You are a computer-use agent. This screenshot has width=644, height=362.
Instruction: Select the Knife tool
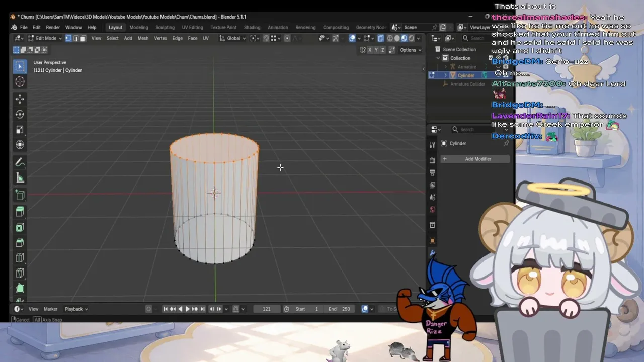point(20,273)
